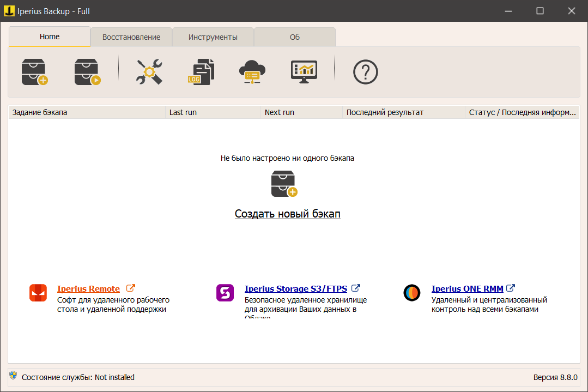Open the Iperius Remote link
This screenshot has height=392, width=588.
88,289
